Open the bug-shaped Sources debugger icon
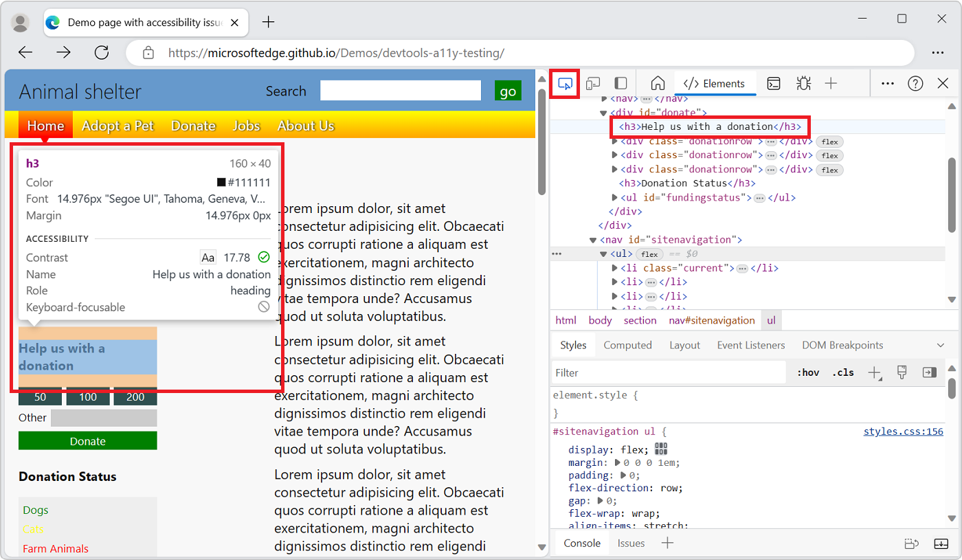The width and height of the screenshot is (962, 560). click(803, 84)
